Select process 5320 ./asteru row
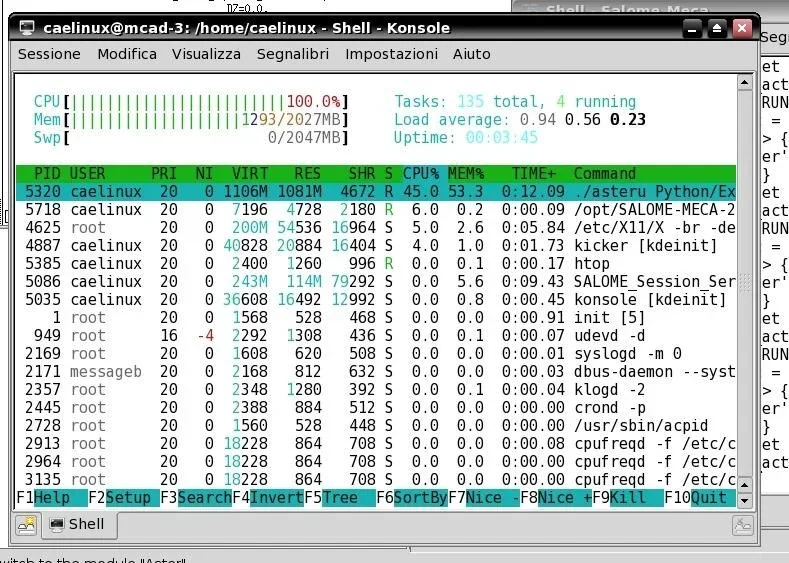 tap(376, 192)
